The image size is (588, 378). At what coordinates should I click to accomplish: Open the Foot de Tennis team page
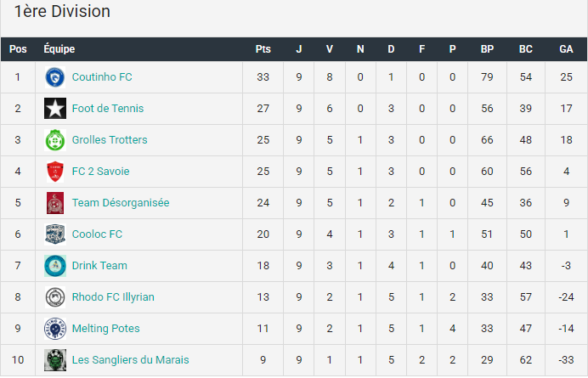pos(108,109)
